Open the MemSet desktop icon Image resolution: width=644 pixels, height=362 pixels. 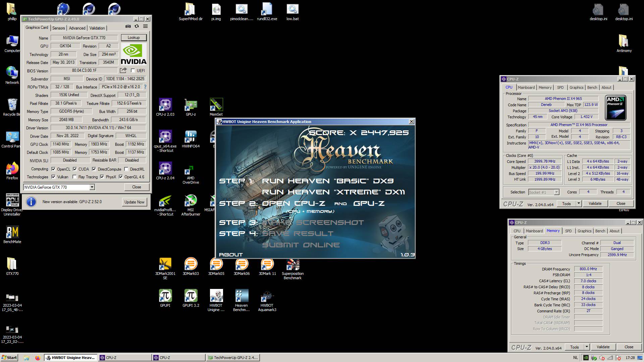click(216, 107)
